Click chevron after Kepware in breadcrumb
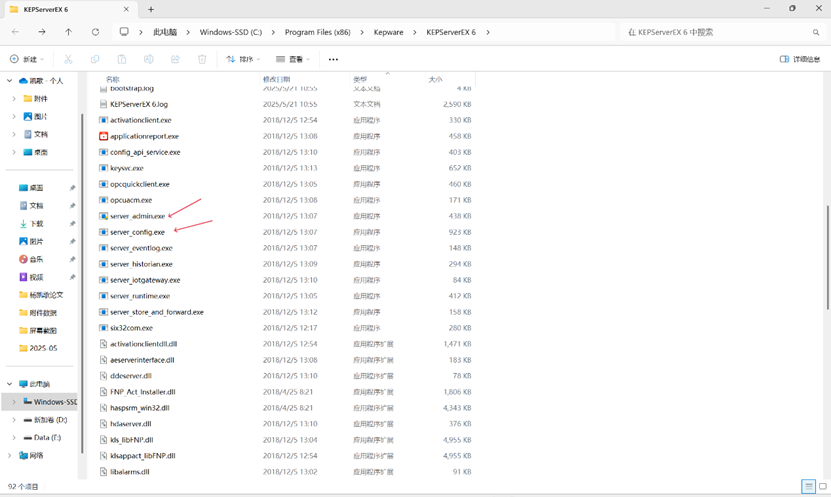 tap(415, 32)
